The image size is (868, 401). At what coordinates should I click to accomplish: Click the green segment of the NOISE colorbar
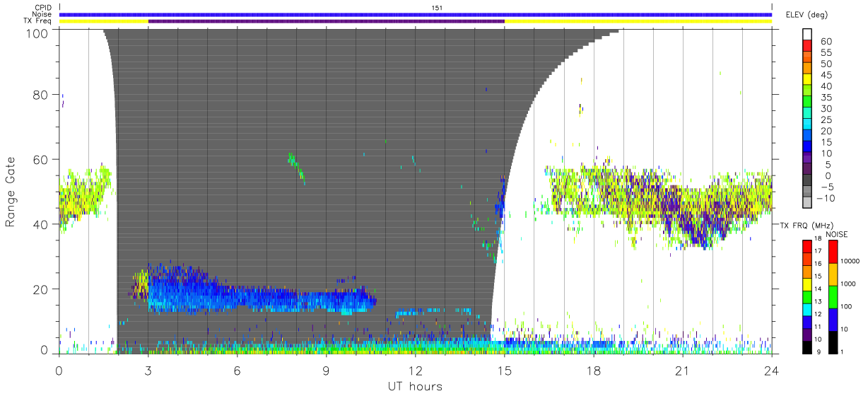coord(833,297)
